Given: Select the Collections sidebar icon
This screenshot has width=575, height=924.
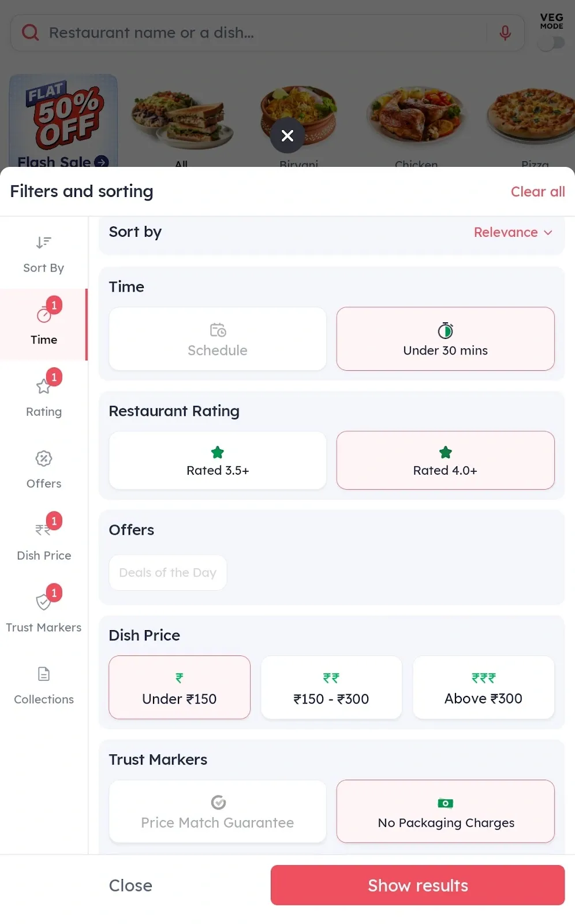Looking at the screenshot, I should click(43, 683).
